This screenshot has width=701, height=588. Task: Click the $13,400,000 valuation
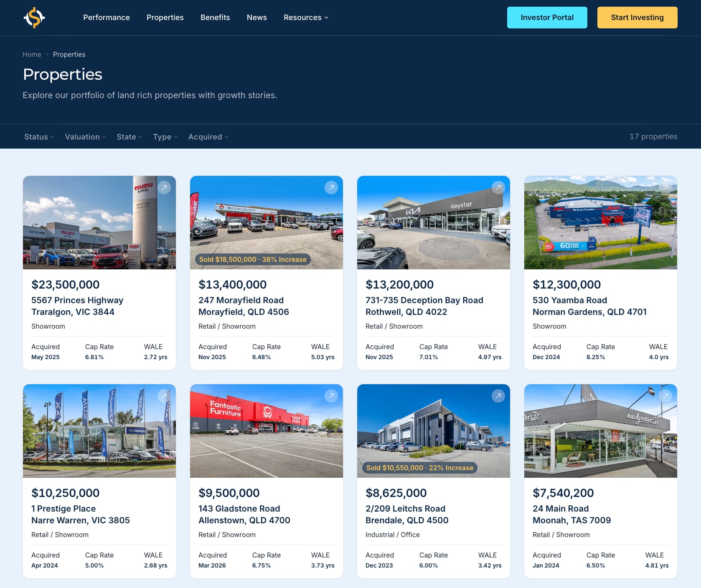click(x=233, y=284)
